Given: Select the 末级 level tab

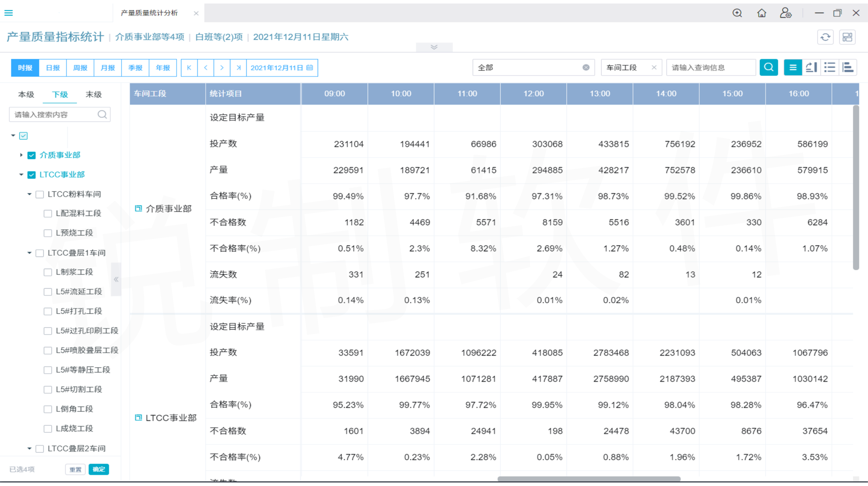Looking at the screenshot, I should click(x=93, y=95).
